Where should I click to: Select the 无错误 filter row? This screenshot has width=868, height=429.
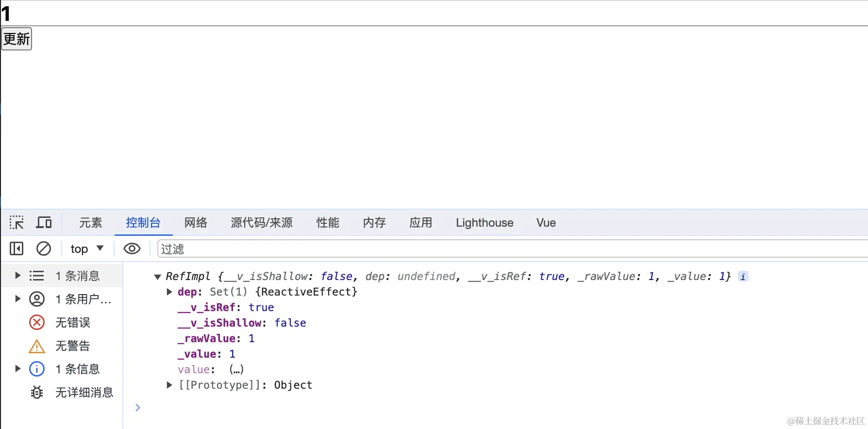(62, 322)
